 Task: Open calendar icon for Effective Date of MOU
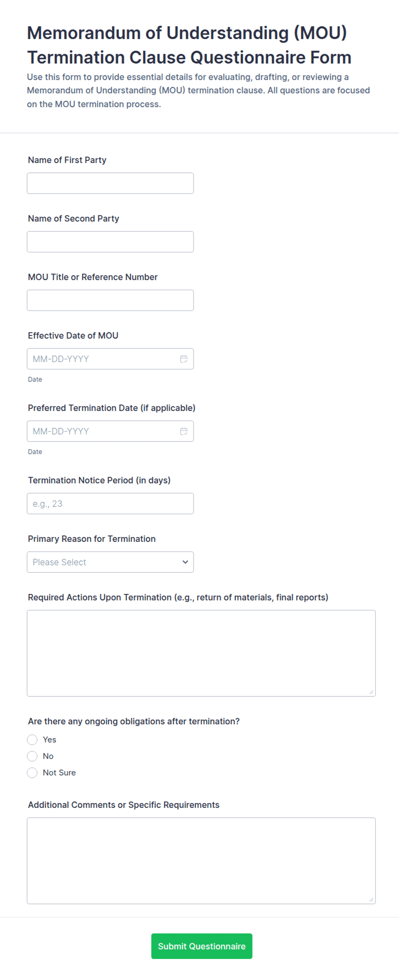coord(184,359)
